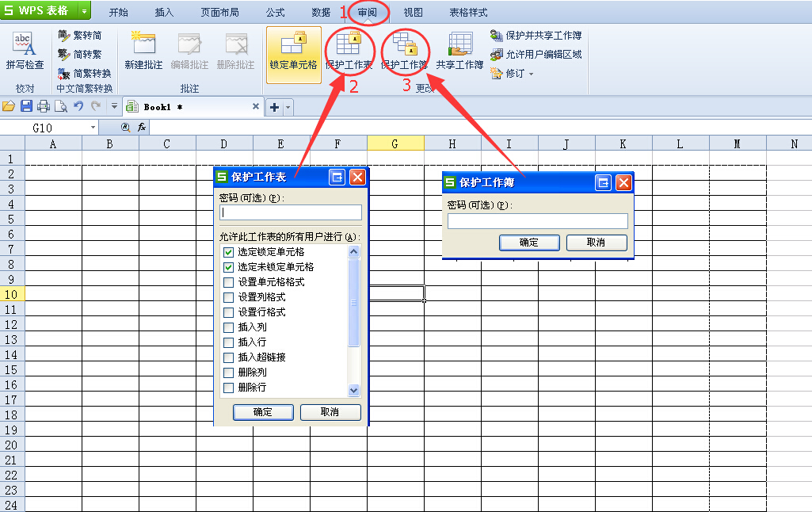The image size is (812, 512).
Task: Click the new tab plus icon
Action: (274, 107)
